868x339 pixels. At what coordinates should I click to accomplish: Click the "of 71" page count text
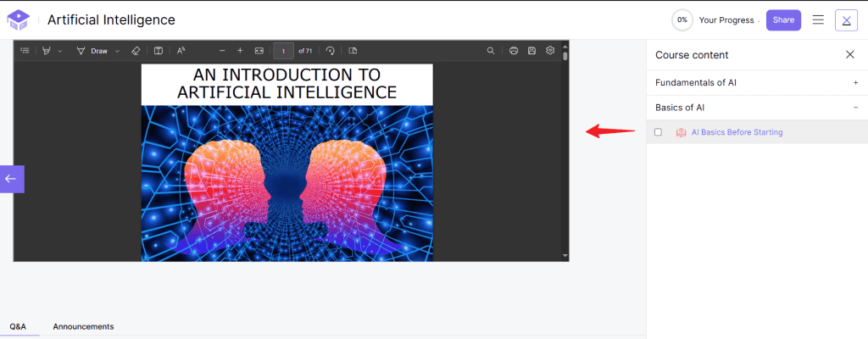point(305,51)
